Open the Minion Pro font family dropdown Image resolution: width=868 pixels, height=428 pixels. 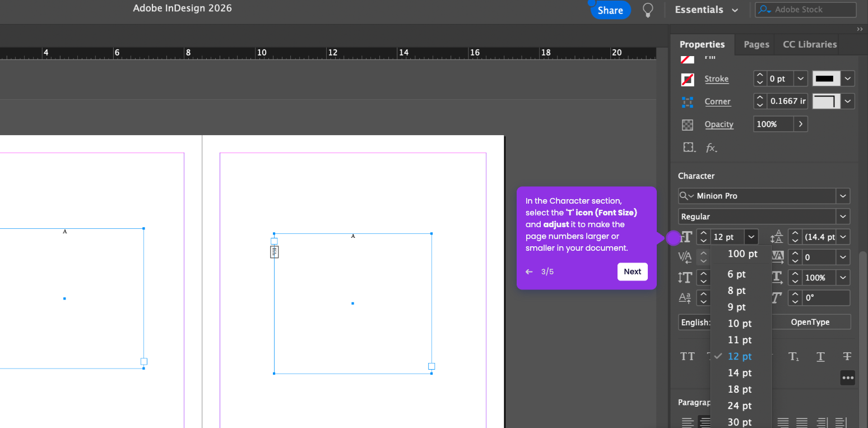pos(843,196)
